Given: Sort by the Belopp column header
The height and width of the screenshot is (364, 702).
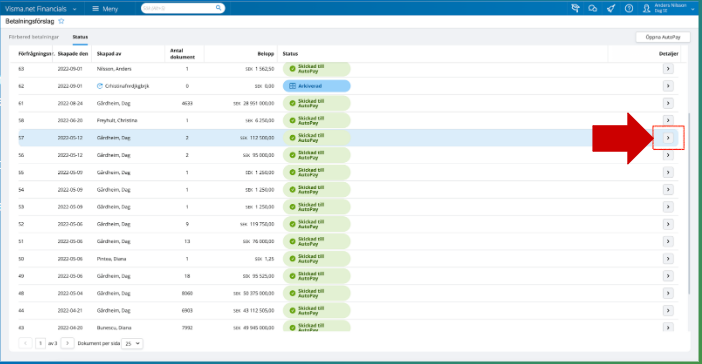Looking at the screenshot, I should (265, 54).
